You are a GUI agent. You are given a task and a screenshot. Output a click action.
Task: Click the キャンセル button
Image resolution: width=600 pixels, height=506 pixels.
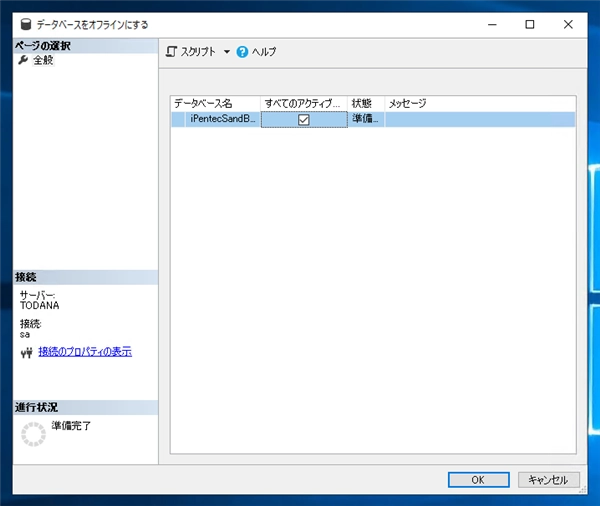click(549, 480)
